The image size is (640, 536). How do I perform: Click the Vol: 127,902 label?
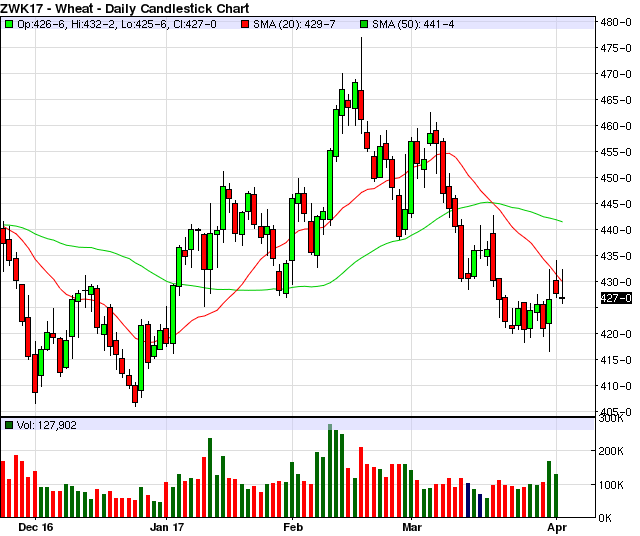pyautogui.click(x=47, y=425)
